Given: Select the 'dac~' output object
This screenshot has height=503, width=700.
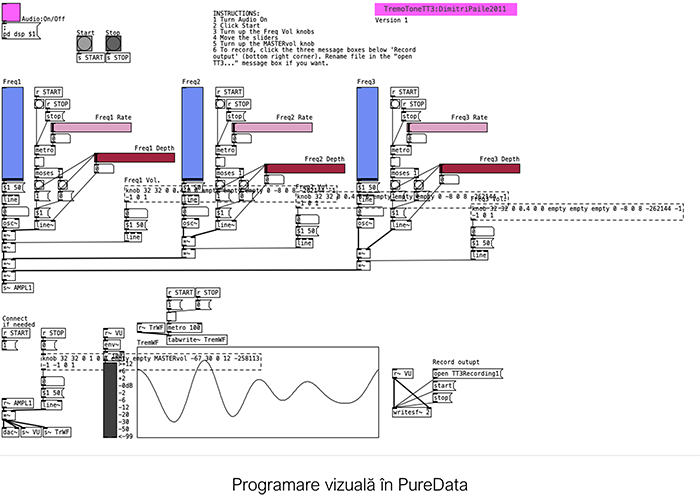Looking at the screenshot, I should (x=10, y=431).
